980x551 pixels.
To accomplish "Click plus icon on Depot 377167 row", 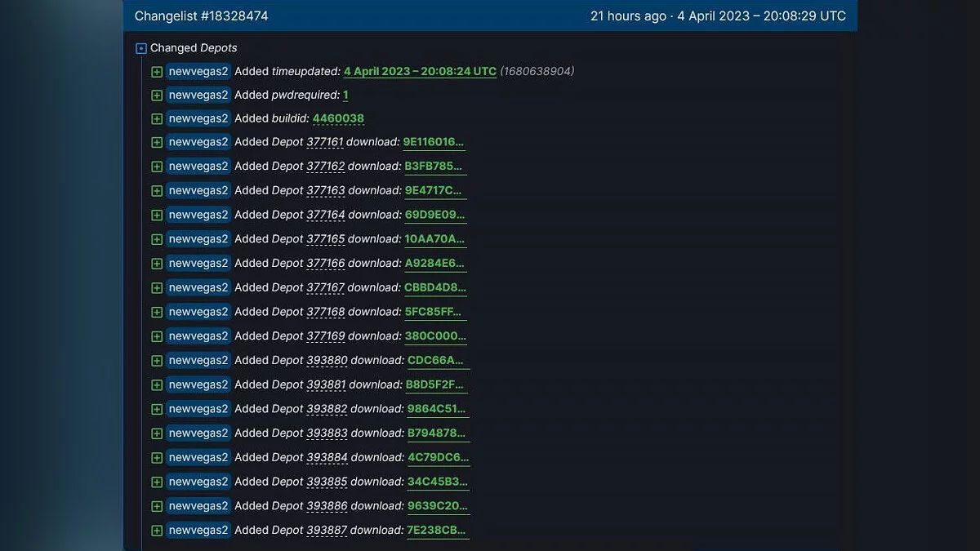I will (x=157, y=288).
